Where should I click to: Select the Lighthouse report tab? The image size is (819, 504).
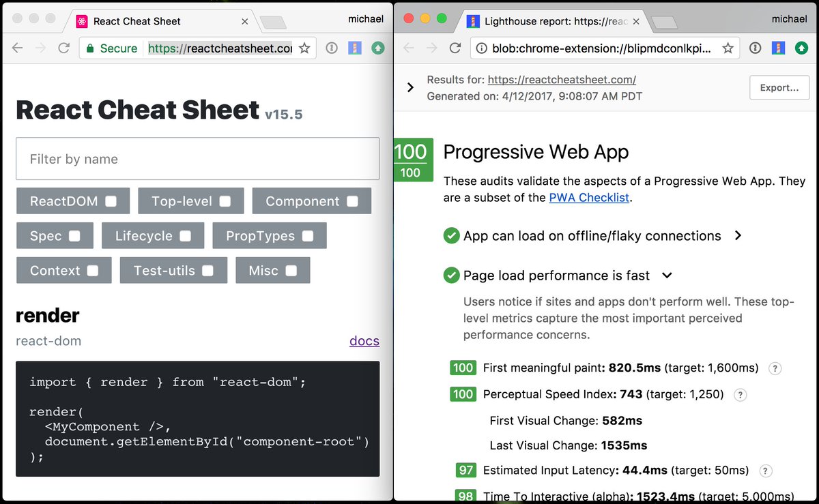(553, 21)
